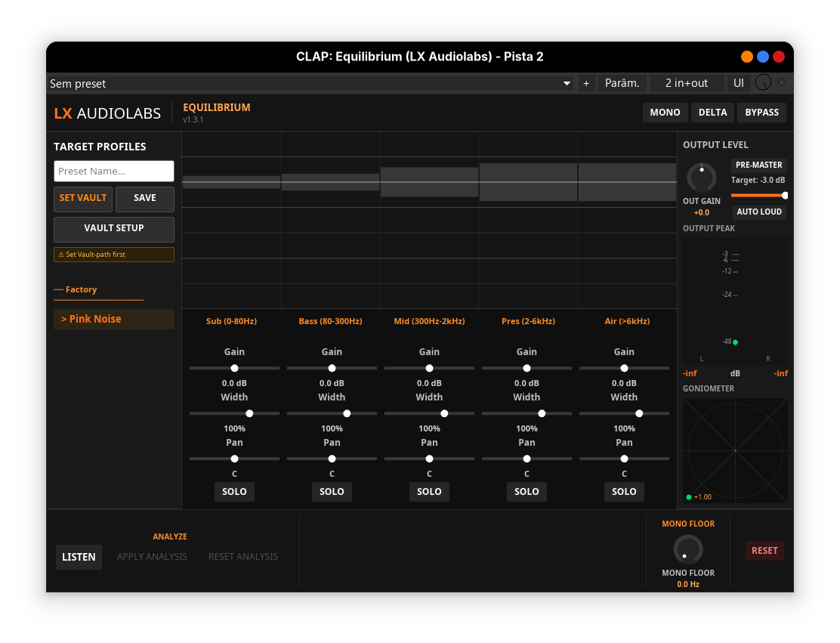Turn the Out Gain knob
The height and width of the screenshot is (643, 840).
[x=701, y=178]
